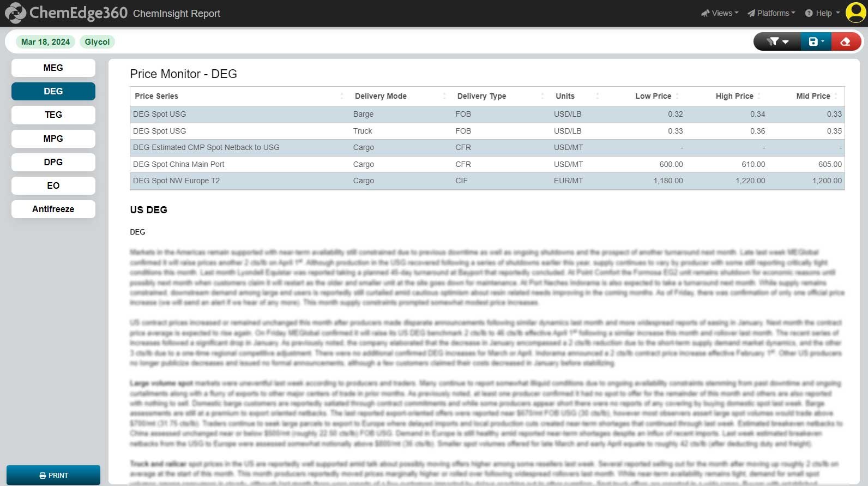Viewport: 868px width, 486px height.
Task: Sort by the Mid Price column
Action: 806,96
